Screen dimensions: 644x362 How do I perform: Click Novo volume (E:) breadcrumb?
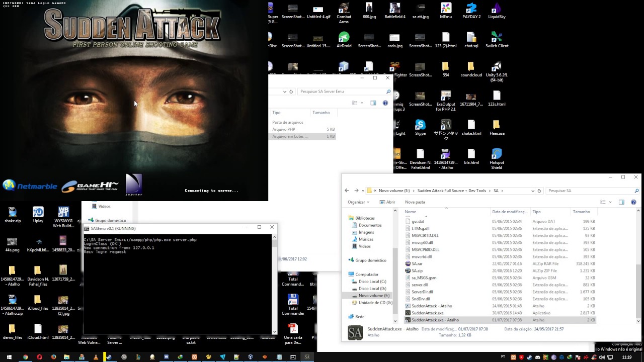pyautogui.click(x=394, y=191)
